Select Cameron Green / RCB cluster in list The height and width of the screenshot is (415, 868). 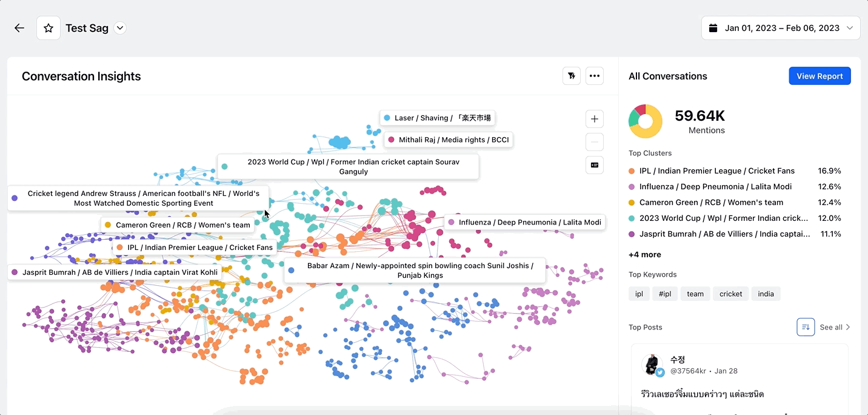pyautogui.click(x=735, y=203)
